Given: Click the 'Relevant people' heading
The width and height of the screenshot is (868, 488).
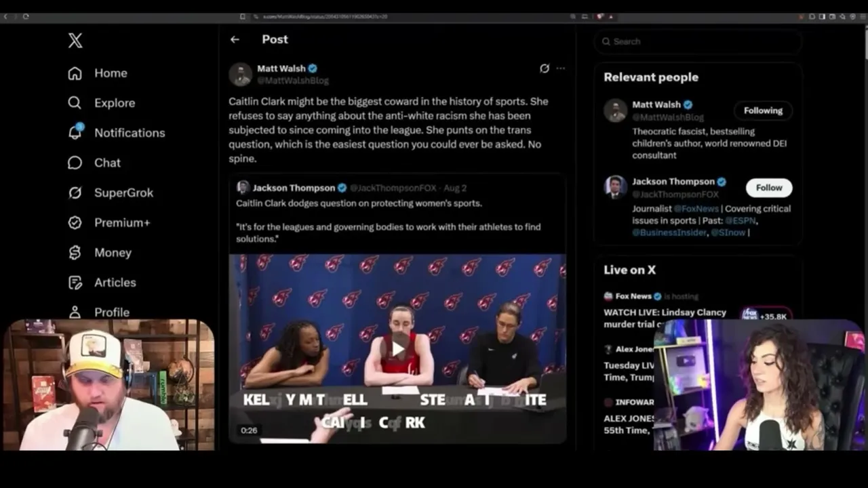Looking at the screenshot, I should 651,77.
